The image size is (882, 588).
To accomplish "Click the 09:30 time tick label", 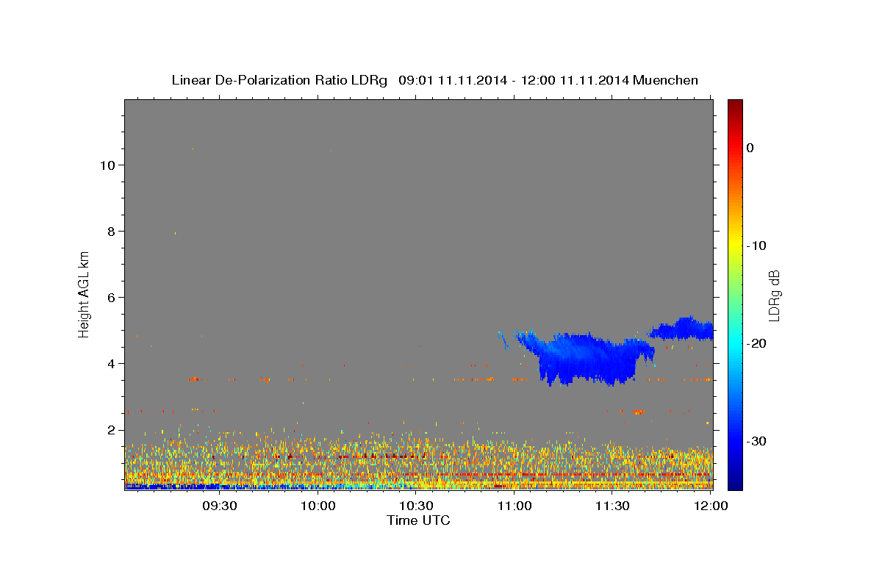I will click(x=219, y=506).
